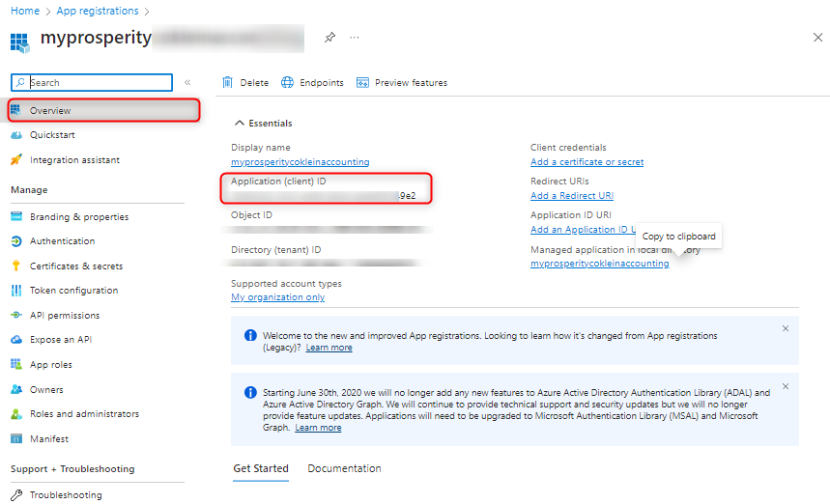The height and width of the screenshot is (504, 830).
Task: Click Learn more in welcome banner
Action: pyautogui.click(x=329, y=348)
